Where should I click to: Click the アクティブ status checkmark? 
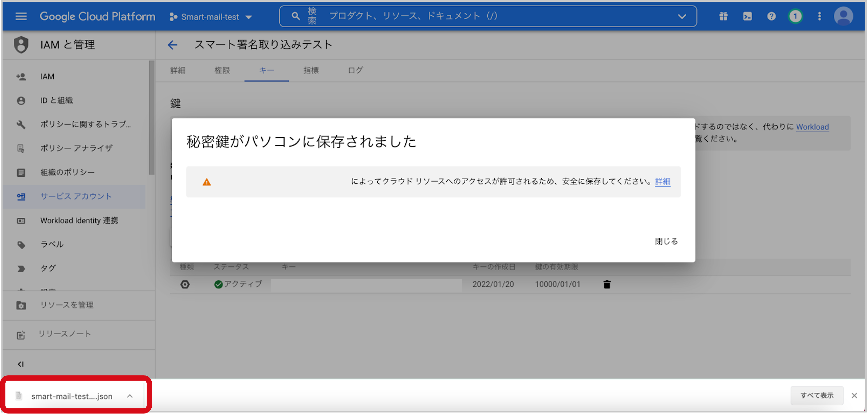(x=218, y=285)
